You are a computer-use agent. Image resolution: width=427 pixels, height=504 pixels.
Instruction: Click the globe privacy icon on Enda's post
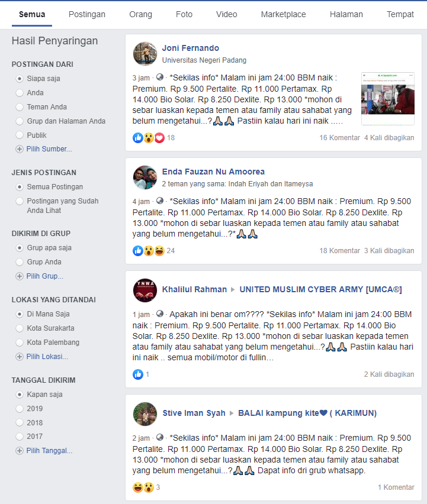pos(159,201)
